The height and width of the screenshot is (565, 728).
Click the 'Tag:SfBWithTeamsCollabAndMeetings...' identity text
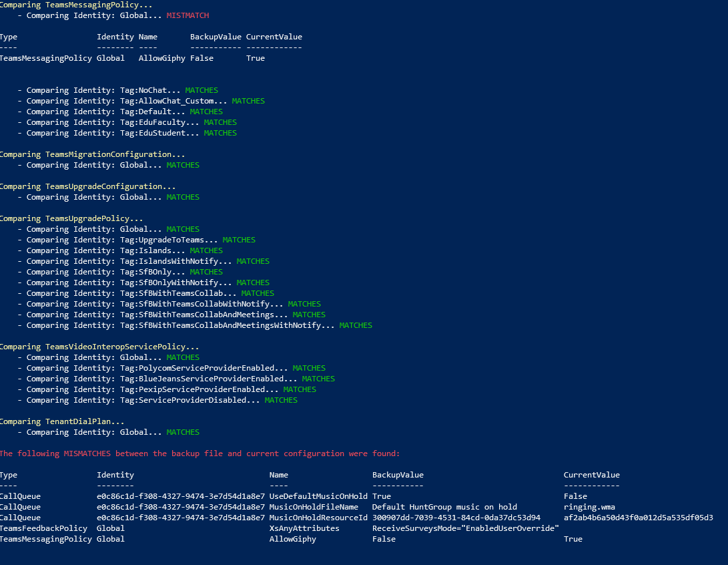[x=204, y=315]
